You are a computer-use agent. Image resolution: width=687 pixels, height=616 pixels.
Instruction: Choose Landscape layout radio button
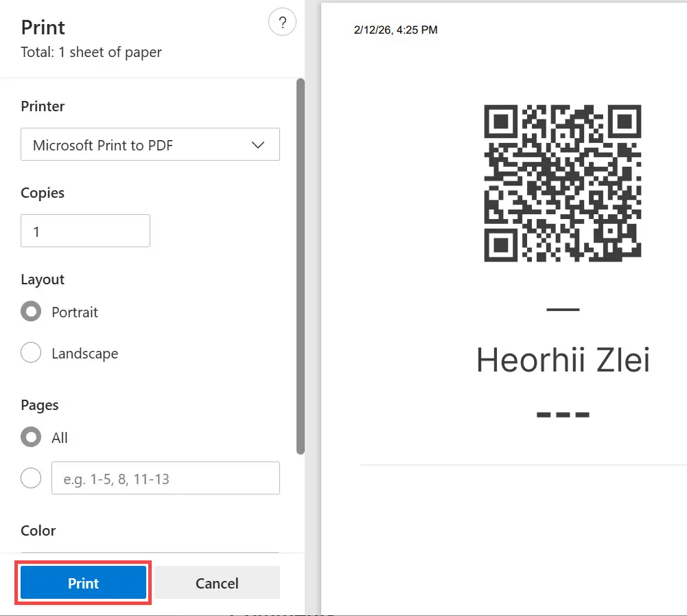[31, 354]
